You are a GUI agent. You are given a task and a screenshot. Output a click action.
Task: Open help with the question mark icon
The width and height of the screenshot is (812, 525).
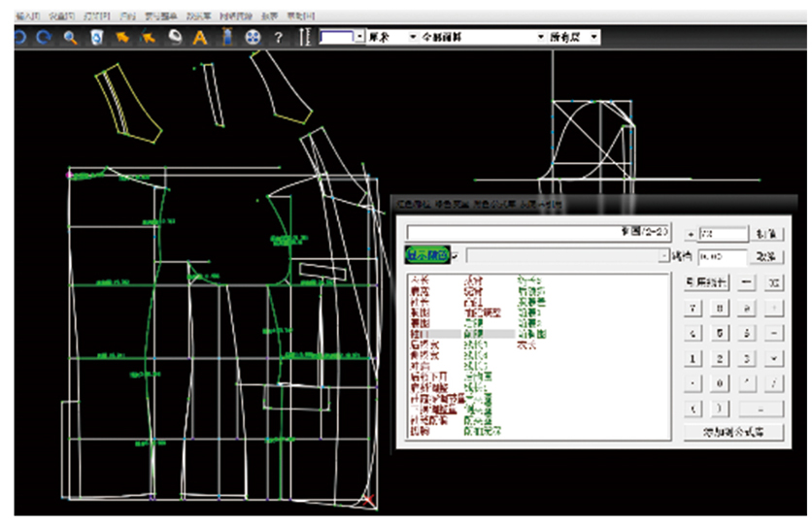point(279,37)
